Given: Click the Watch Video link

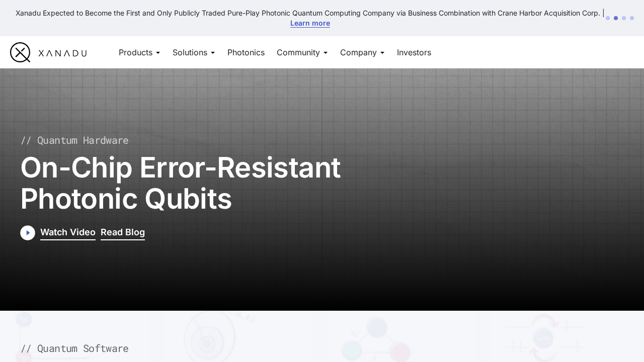Looking at the screenshot, I should point(68,232).
